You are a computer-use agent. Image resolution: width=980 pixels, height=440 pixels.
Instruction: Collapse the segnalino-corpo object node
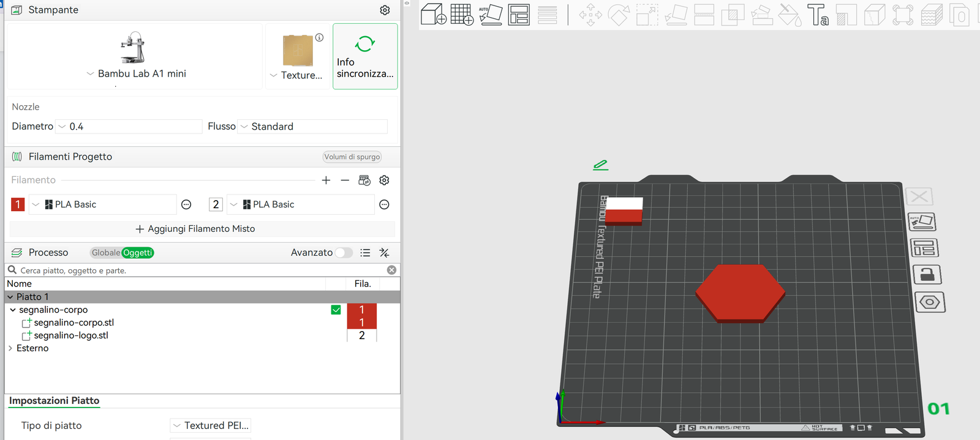[13, 310]
